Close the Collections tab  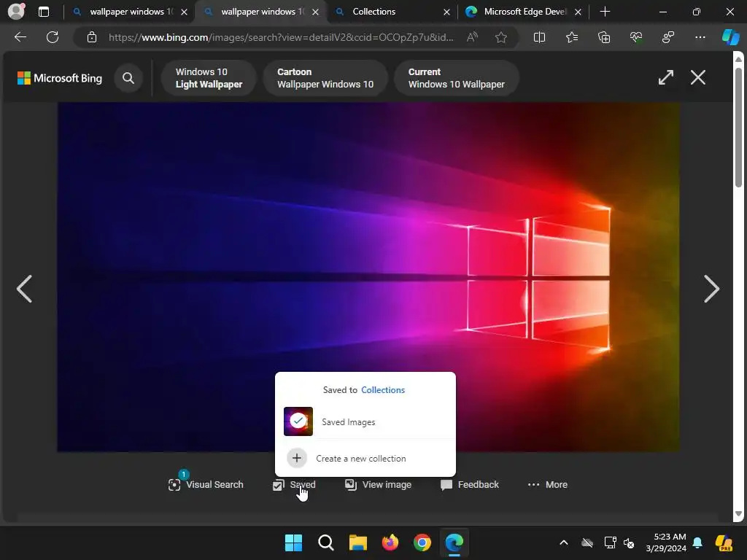click(x=446, y=12)
